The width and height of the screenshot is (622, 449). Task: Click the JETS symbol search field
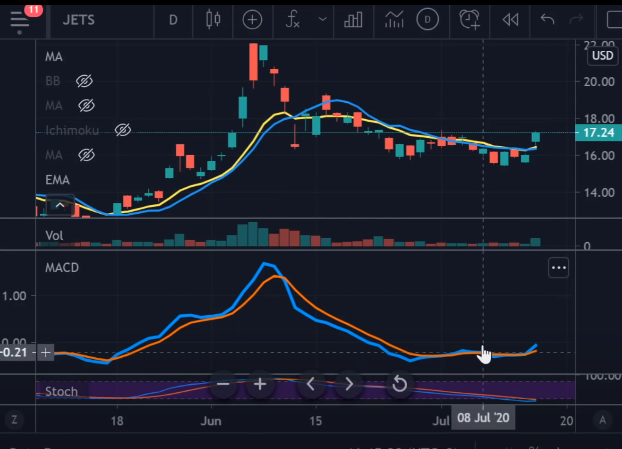[x=79, y=20]
